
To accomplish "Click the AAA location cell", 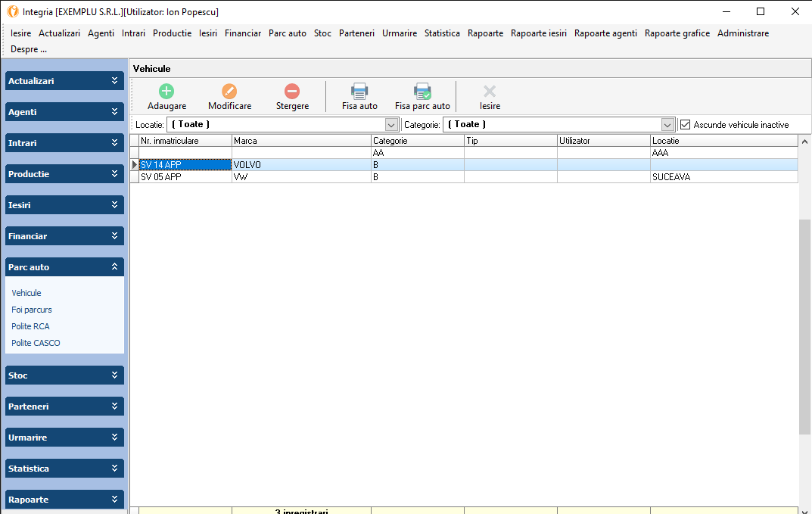I will [724, 152].
